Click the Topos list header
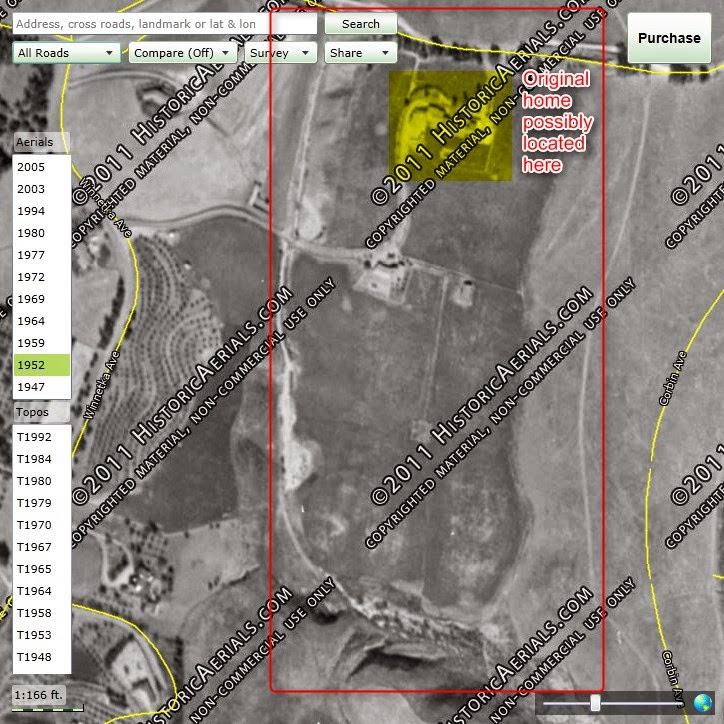The image size is (724, 724). 42,412
